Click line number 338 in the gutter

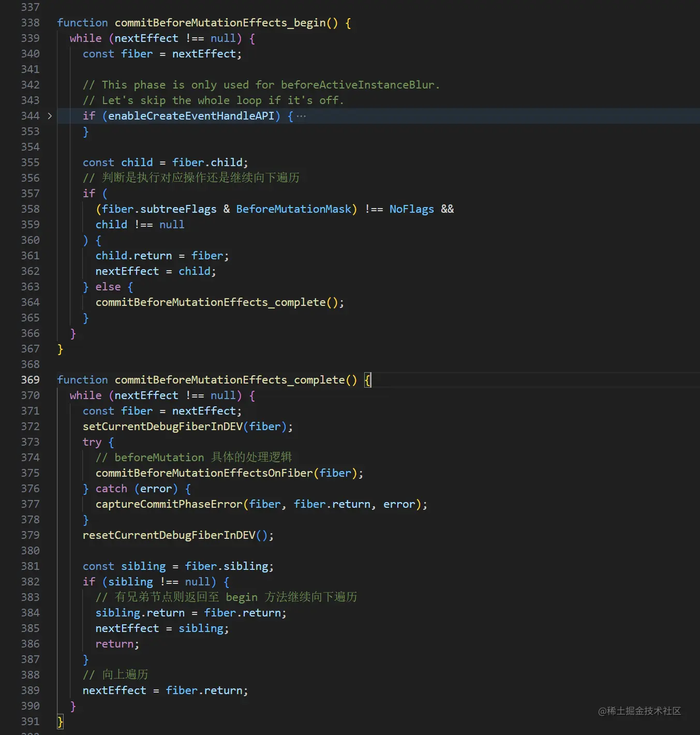tap(30, 23)
